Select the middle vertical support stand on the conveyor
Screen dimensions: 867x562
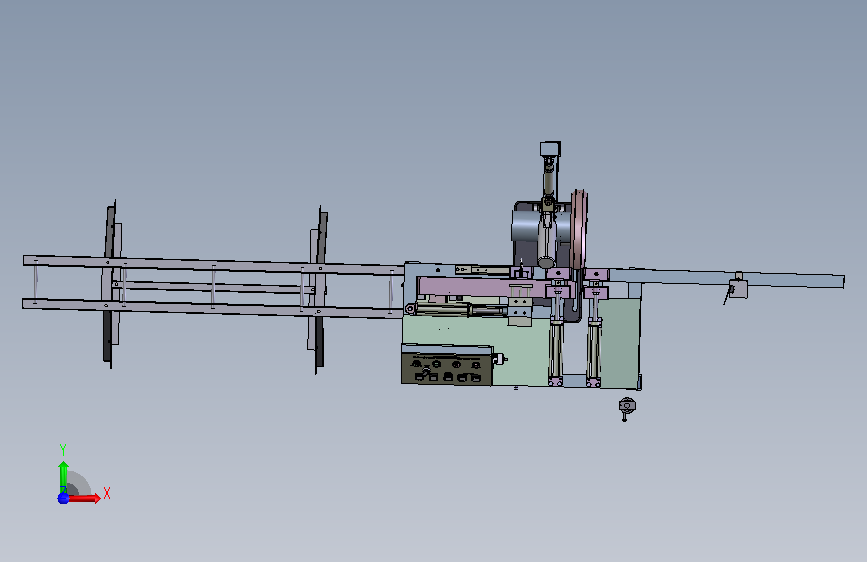click(x=317, y=290)
